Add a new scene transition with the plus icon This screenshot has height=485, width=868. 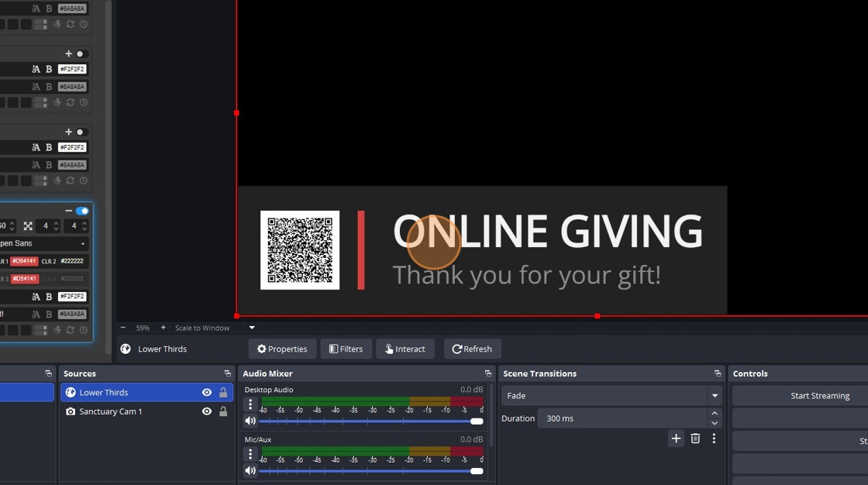tap(676, 439)
